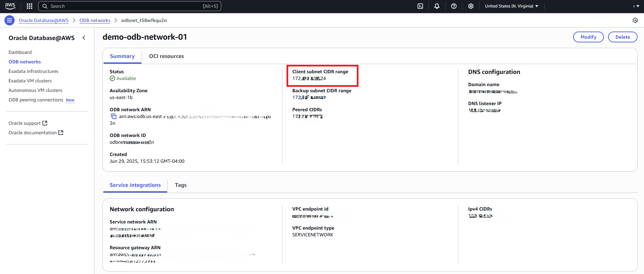Screen dimensions: 644x274
Task: Open the Oracle support link
Action: click(x=25, y=123)
